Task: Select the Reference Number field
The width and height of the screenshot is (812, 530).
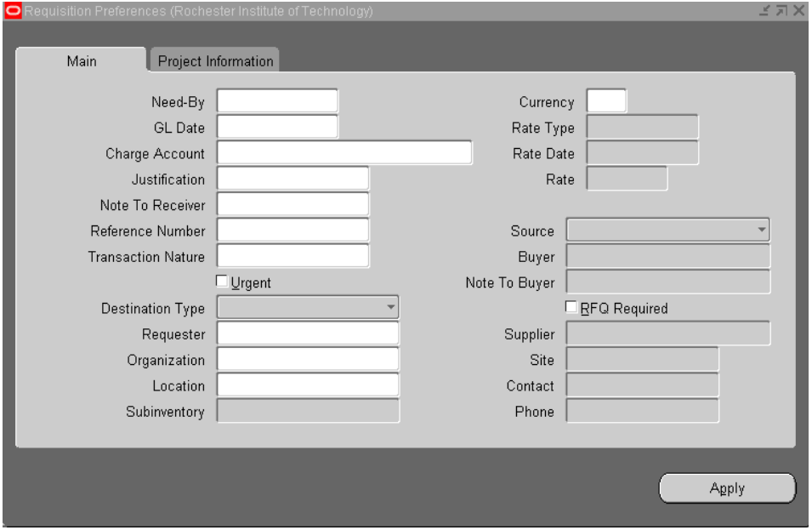Action: pyautogui.click(x=293, y=229)
